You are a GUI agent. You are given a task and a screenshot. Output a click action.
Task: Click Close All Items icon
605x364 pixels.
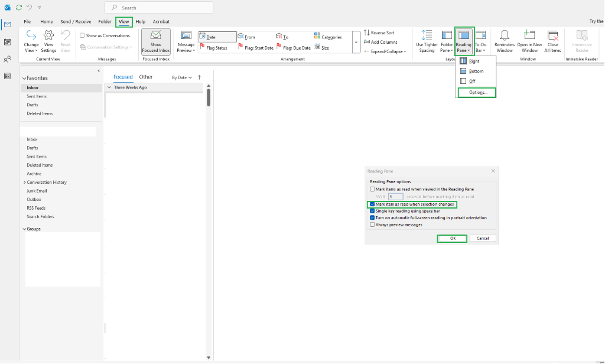(552, 41)
